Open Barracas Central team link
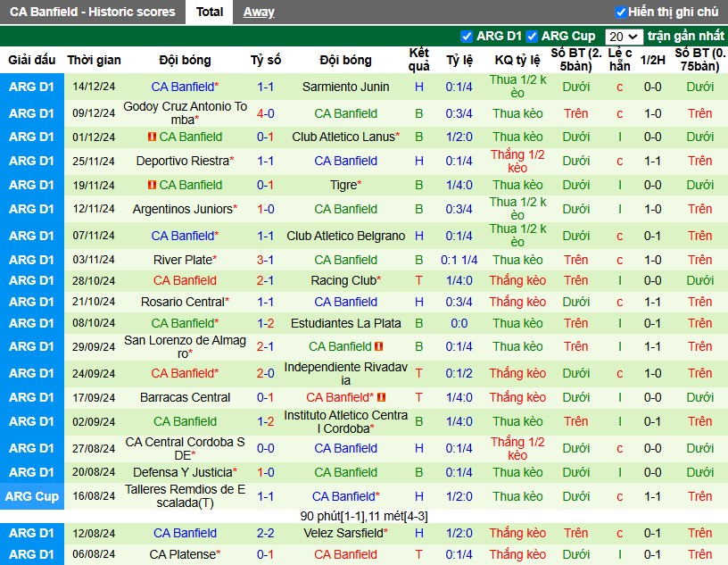This screenshot has width=728, height=565. coord(185,398)
